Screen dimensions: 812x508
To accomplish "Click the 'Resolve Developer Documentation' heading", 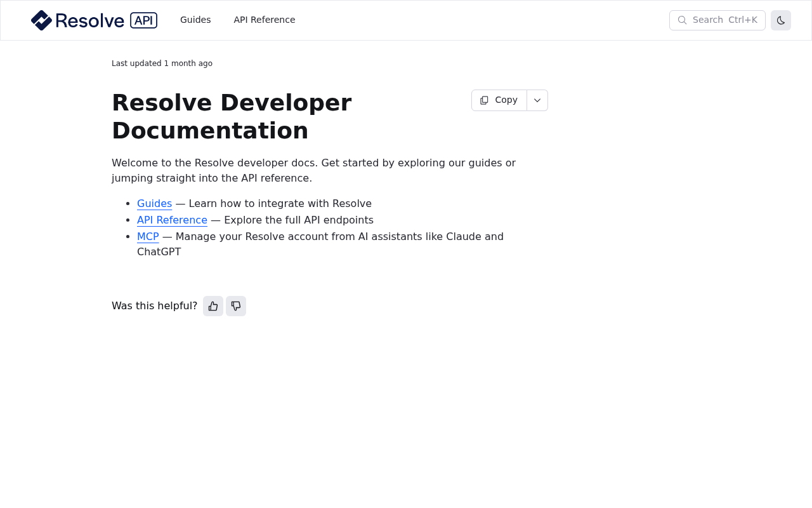I will [x=232, y=117].
